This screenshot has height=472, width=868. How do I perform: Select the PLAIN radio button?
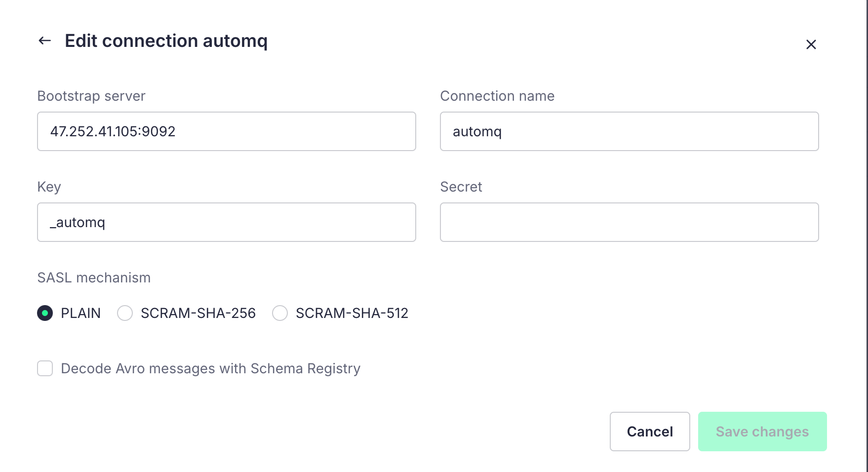click(x=45, y=313)
